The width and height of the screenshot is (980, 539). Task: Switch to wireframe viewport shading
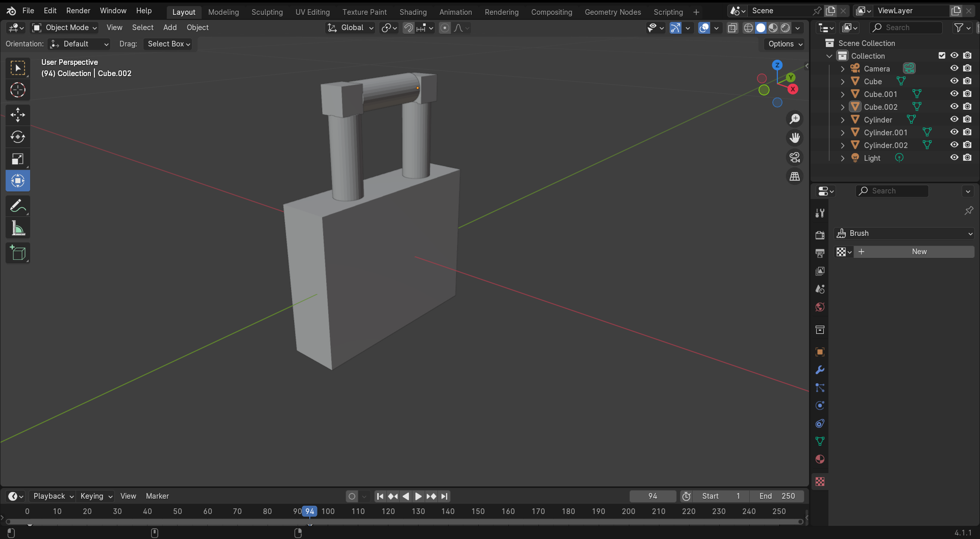click(x=748, y=28)
